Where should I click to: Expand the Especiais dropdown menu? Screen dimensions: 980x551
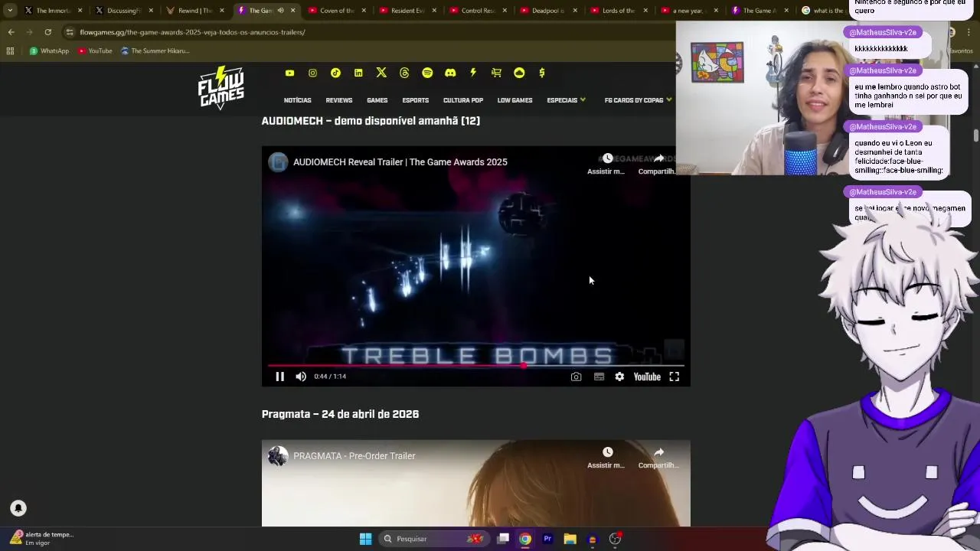567,100
